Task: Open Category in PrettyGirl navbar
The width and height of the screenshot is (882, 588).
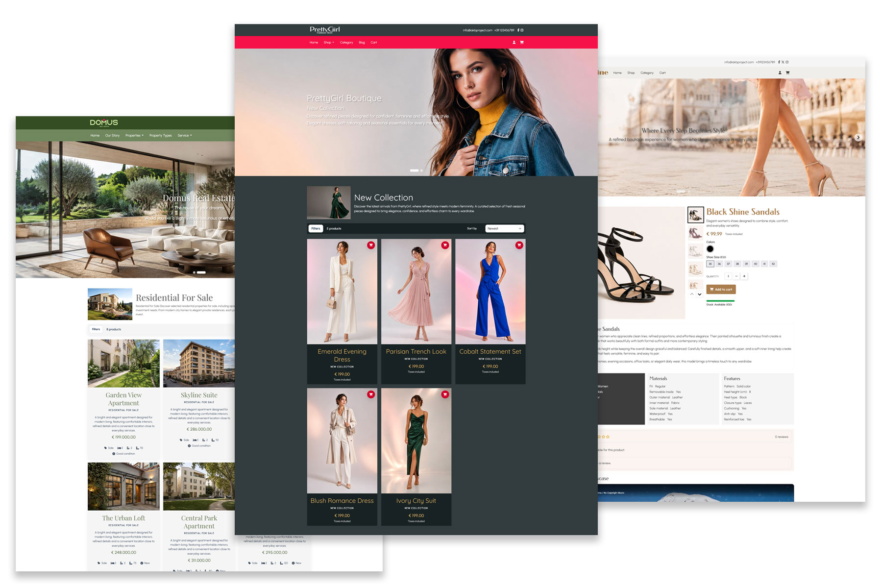Action: coord(346,43)
